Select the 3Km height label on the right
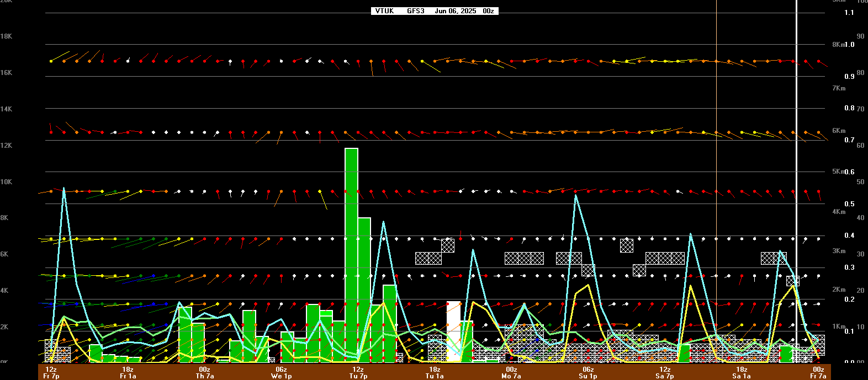 pyautogui.click(x=839, y=251)
